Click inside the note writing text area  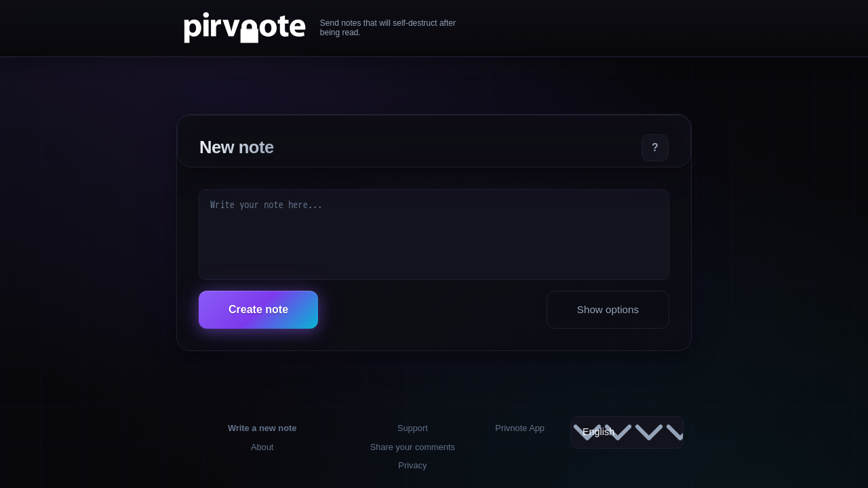[x=433, y=234]
